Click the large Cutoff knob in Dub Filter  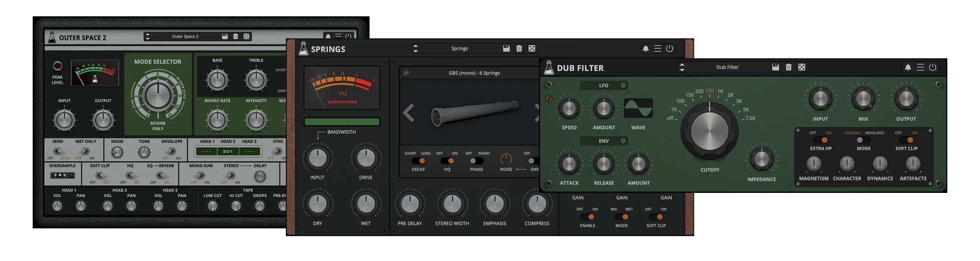710,131
